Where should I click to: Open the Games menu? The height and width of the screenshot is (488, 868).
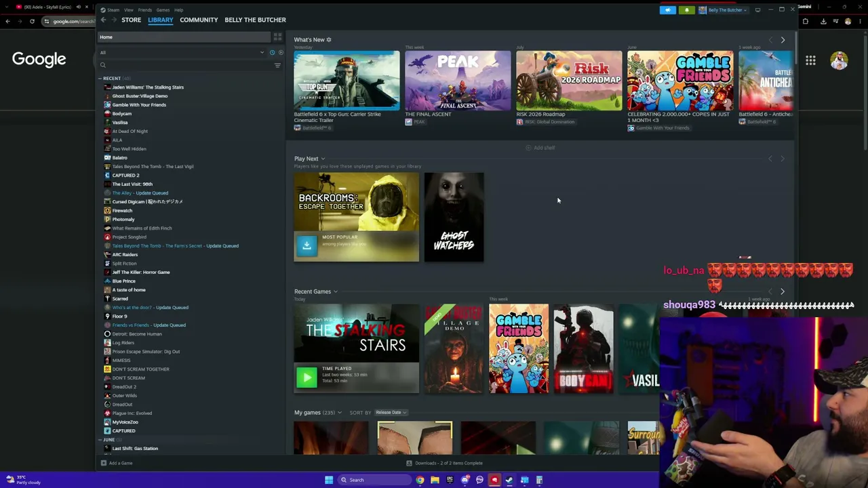163,10
